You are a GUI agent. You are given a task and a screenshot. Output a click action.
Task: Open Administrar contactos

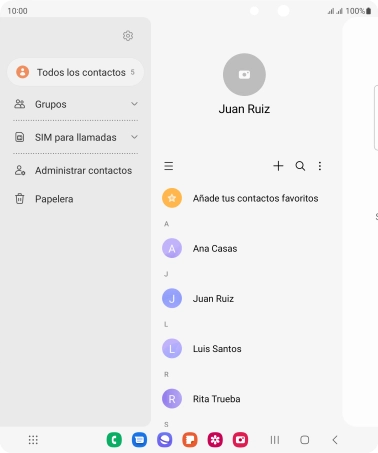tap(76, 170)
